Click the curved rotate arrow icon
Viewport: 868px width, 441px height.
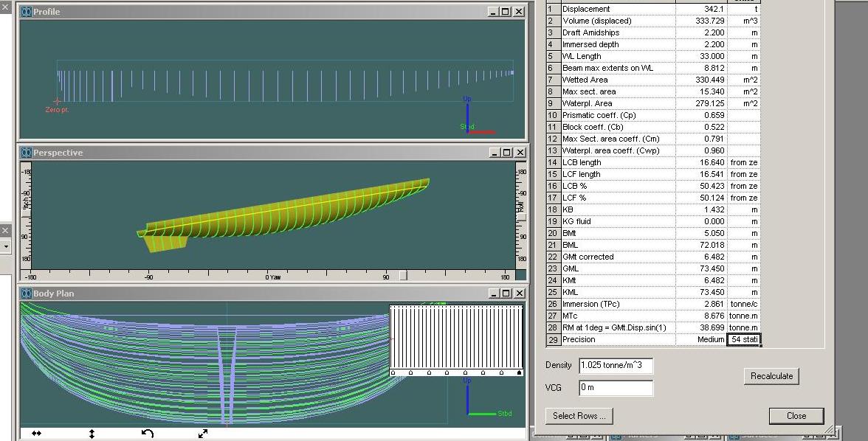pos(147,434)
